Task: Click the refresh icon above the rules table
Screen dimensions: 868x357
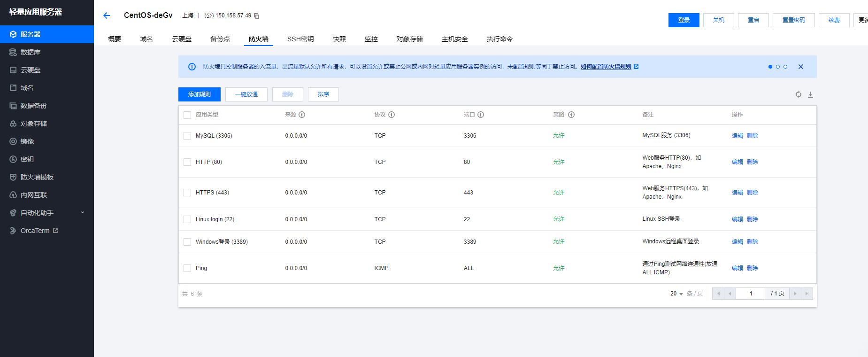Action: coord(798,94)
